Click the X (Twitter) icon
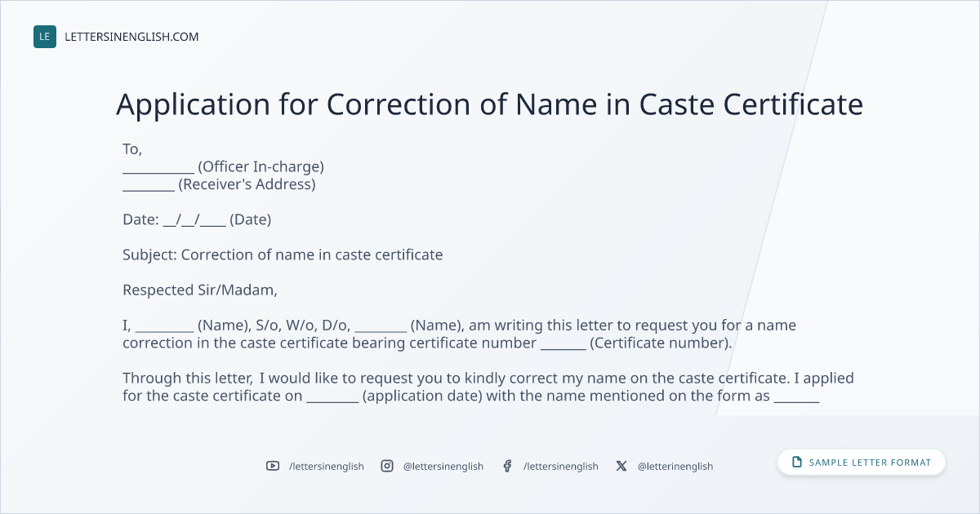This screenshot has height=514, width=980. tap(621, 466)
